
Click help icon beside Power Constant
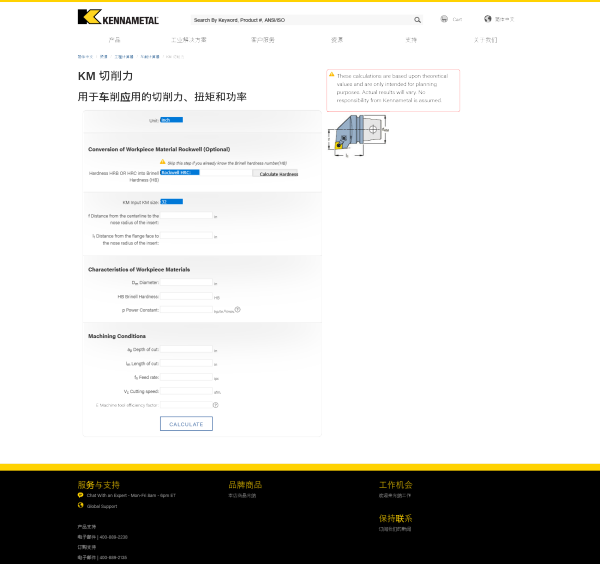238,310
